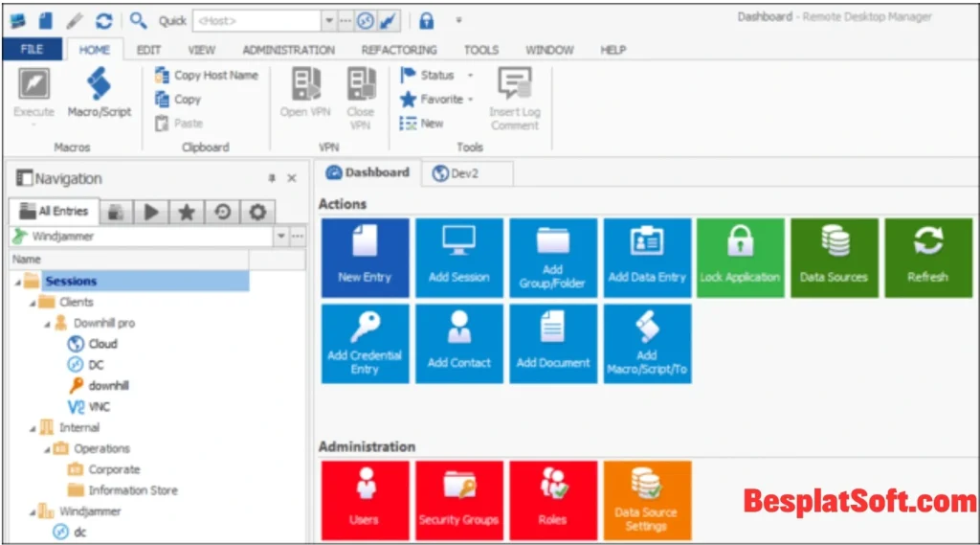
Task: Open the WINDOW ribbon tab
Action: (x=549, y=50)
